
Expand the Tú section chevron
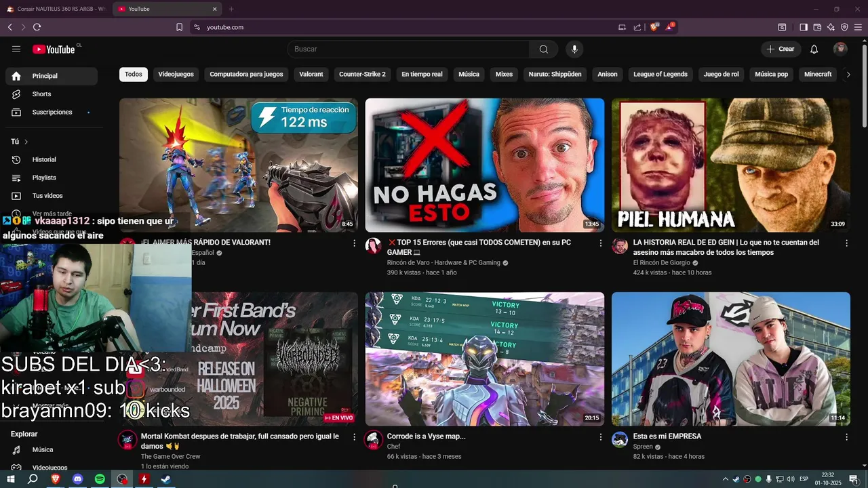pyautogui.click(x=26, y=142)
